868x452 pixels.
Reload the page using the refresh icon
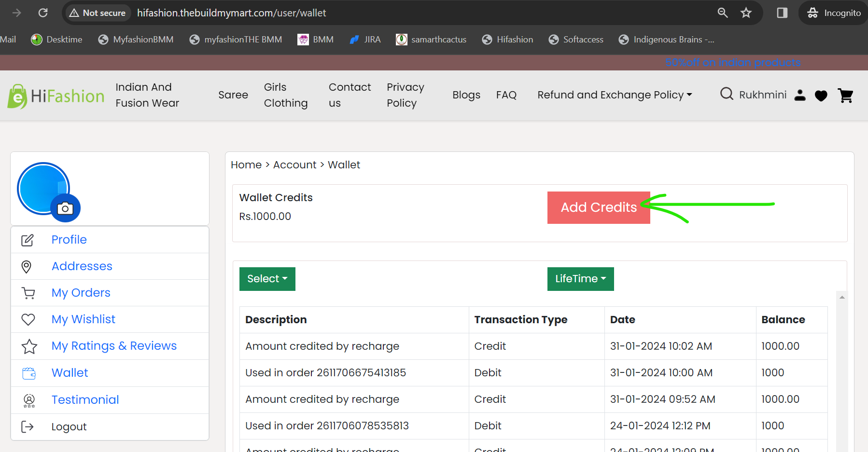(x=43, y=13)
